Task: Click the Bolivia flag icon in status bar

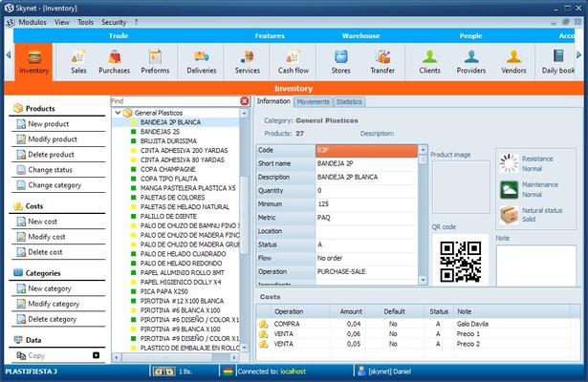Action: coord(228,371)
